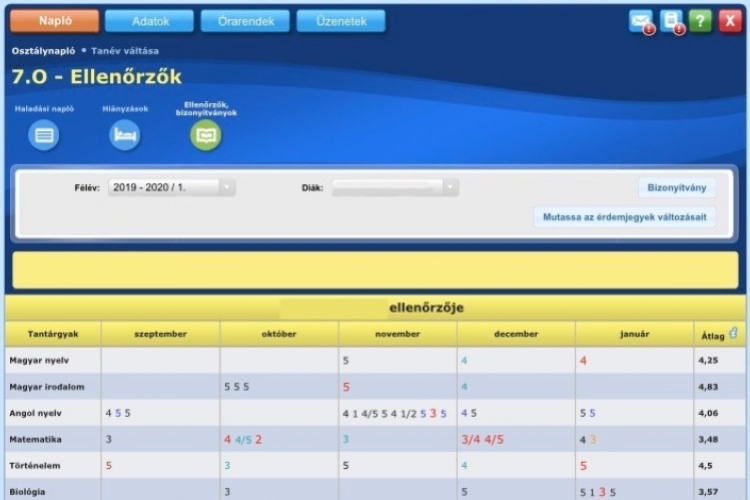Viewport: 750px width, 500px height.
Task: Select the Angol nyelv subject row
Action: tap(375, 413)
